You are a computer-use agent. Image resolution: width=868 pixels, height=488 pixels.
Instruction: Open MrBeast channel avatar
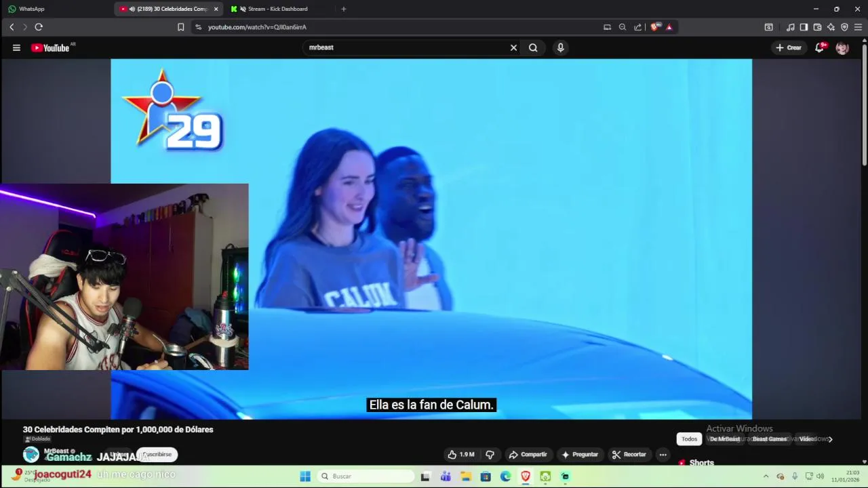31,454
